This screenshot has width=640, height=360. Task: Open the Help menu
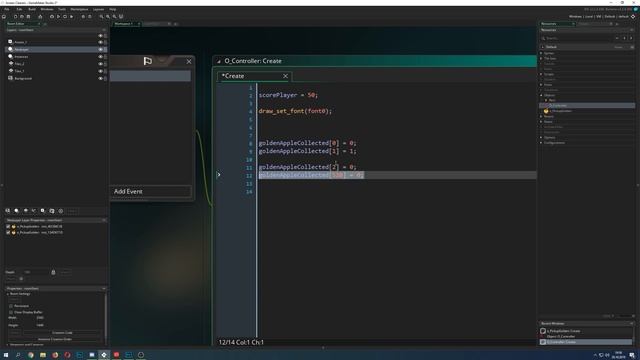[113, 9]
